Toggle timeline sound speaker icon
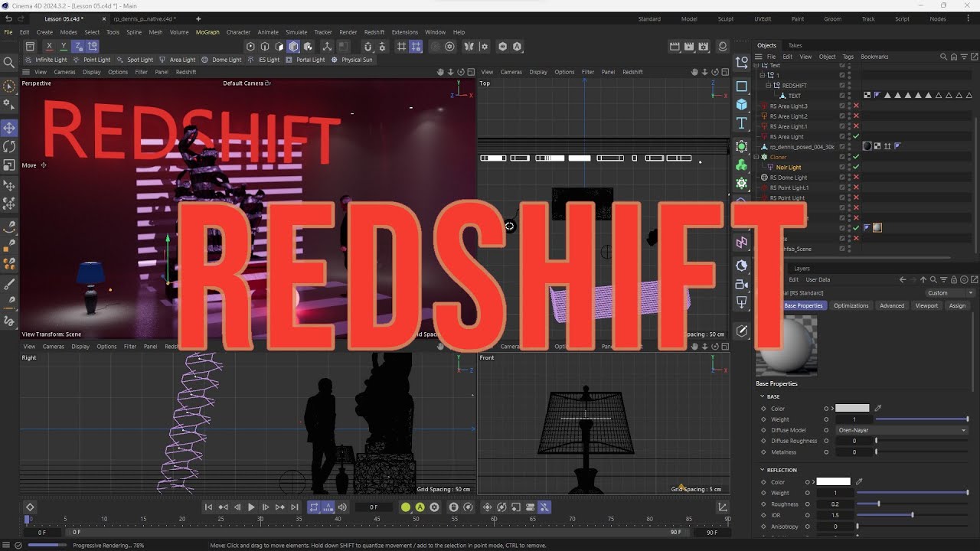Screen dimensions: 980x551 342,507
